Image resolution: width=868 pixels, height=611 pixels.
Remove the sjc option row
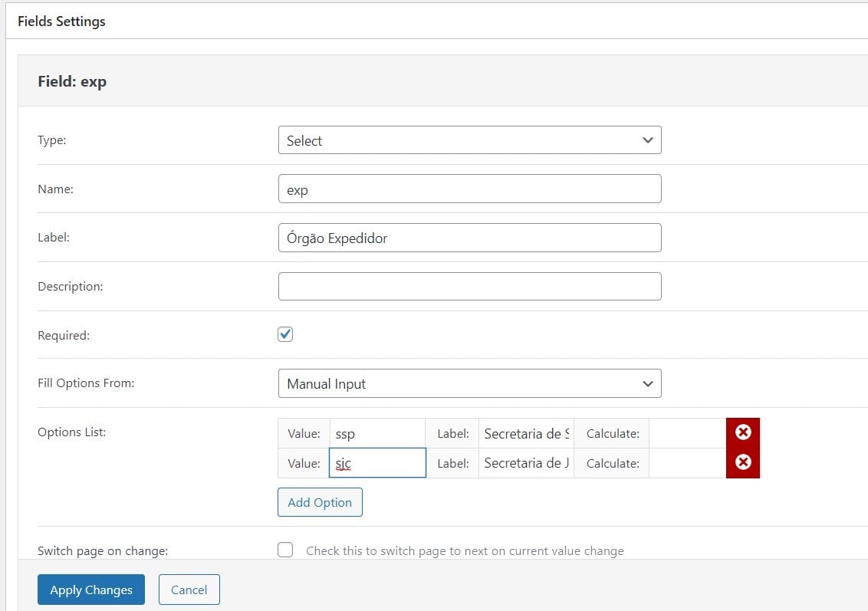pyautogui.click(x=742, y=463)
